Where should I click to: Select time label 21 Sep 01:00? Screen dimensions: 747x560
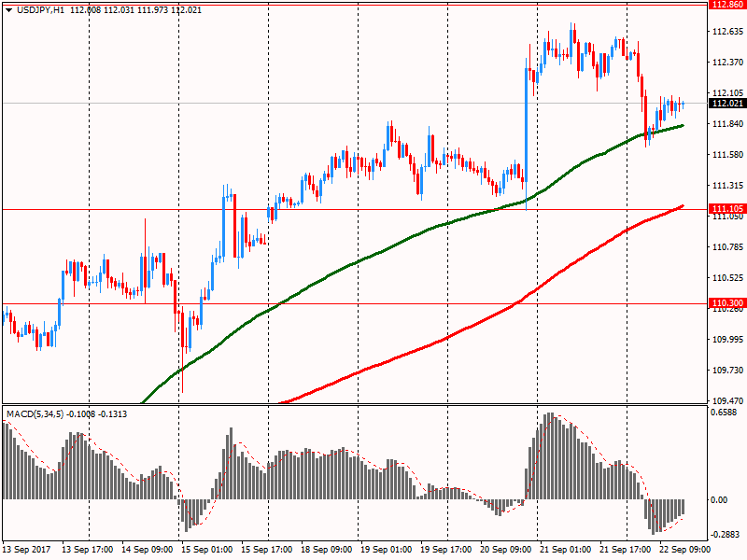click(x=566, y=550)
